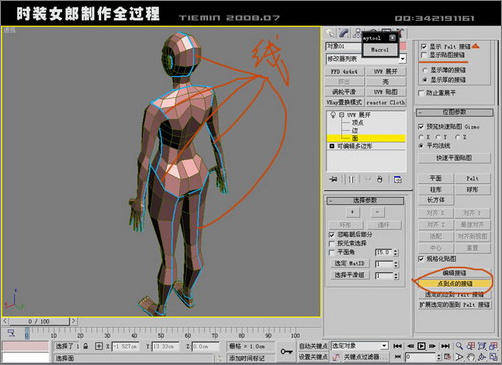Click the large key set-keys icon
Screen dimensions: 502x365
click(x=286, y=351)
